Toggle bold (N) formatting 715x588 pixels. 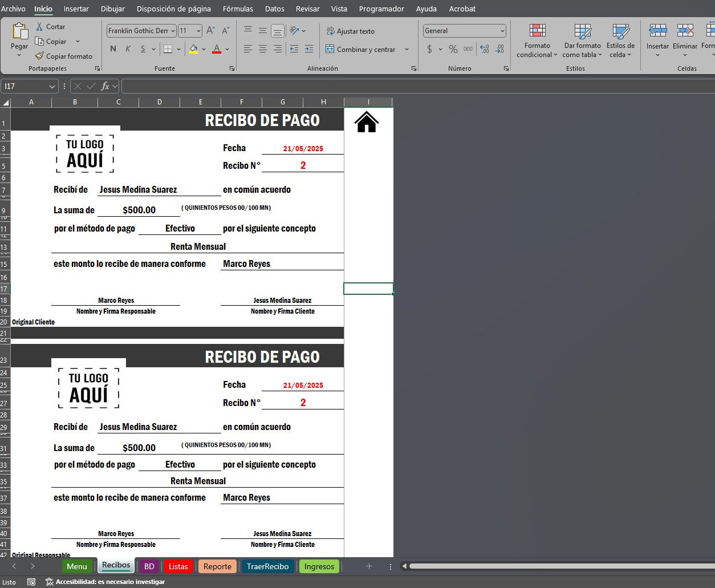click(x=113, y=49)
